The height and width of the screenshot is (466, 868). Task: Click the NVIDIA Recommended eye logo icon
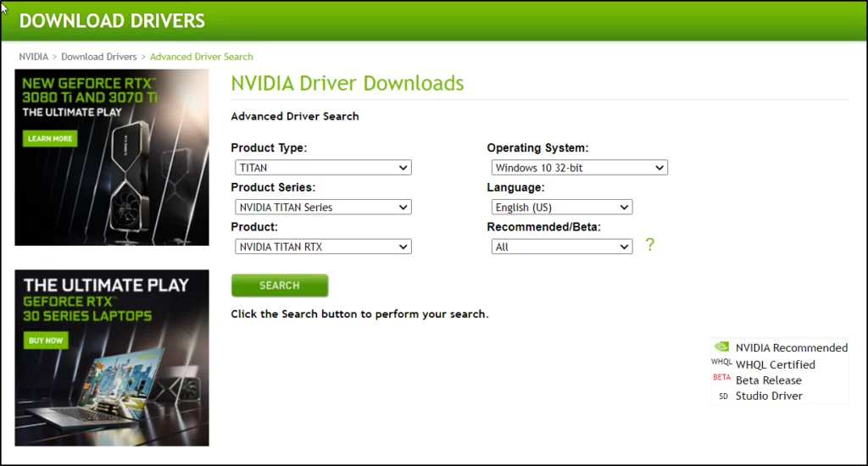coord(721,347)
